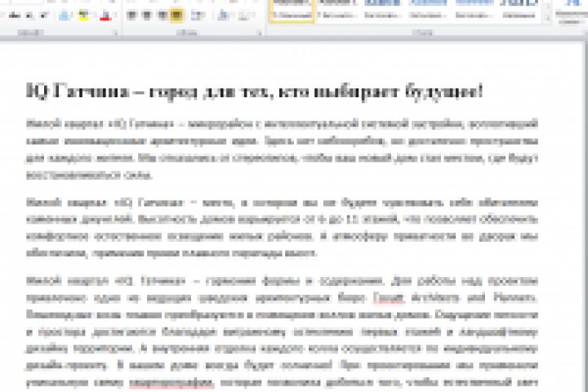Image resolution: width=588 pixels, height=392 pixels.
Task: Apply strikethrough formatting to text
Action: coord(14,16)
